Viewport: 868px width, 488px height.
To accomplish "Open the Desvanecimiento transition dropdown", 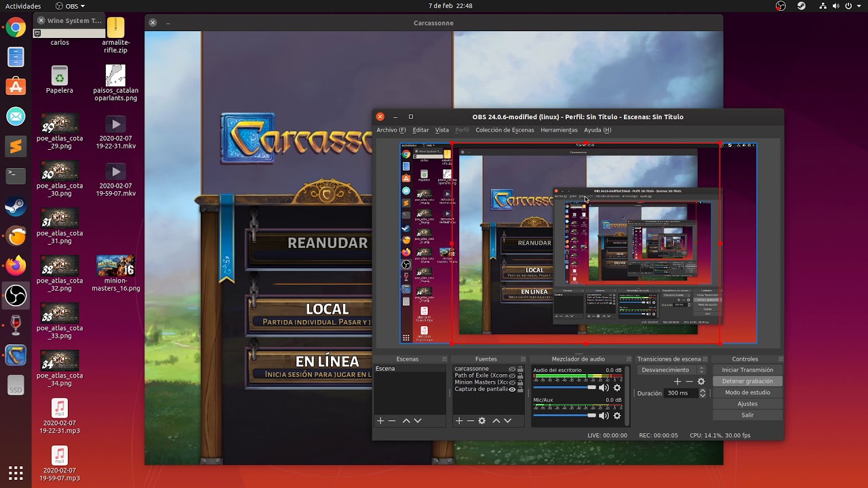I will click(672, 370).
